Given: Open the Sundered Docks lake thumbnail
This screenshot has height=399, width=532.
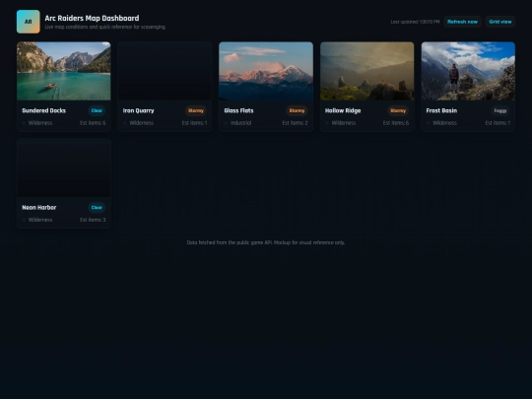Looking at the screenshot, I should 64,71.
